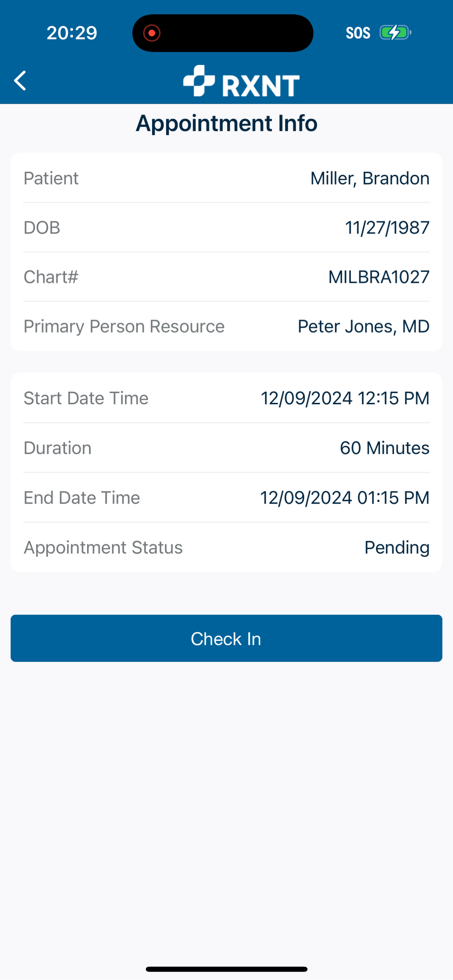This screenshot has height=980, width=453.
Task: Tap the DOB value 11/27/1987
Action: (387, 228)
